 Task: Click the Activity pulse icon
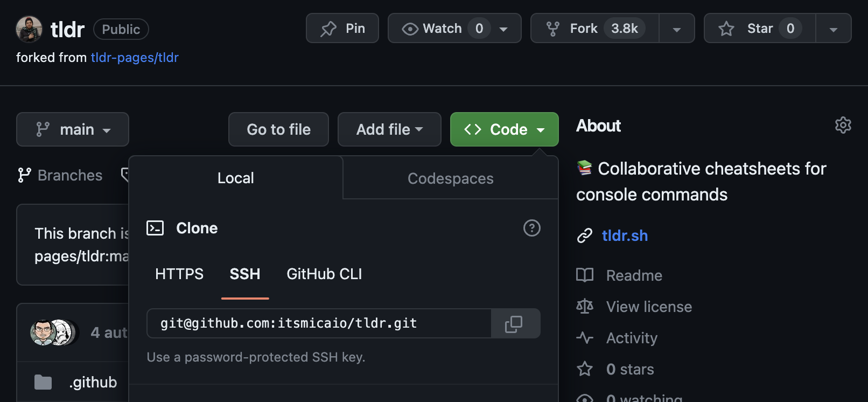(x=585, y=338)
